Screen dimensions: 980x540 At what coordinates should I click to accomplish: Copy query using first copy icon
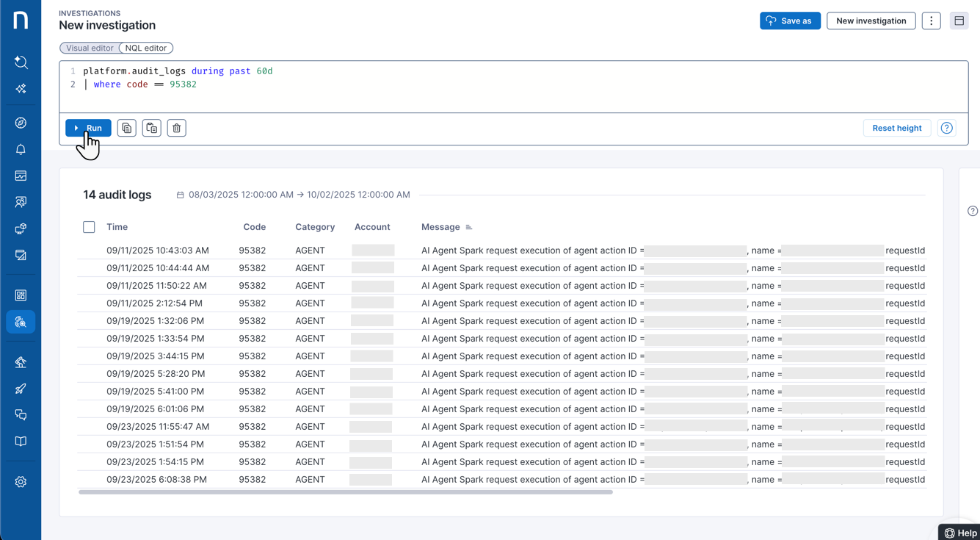tap(127, 128)
